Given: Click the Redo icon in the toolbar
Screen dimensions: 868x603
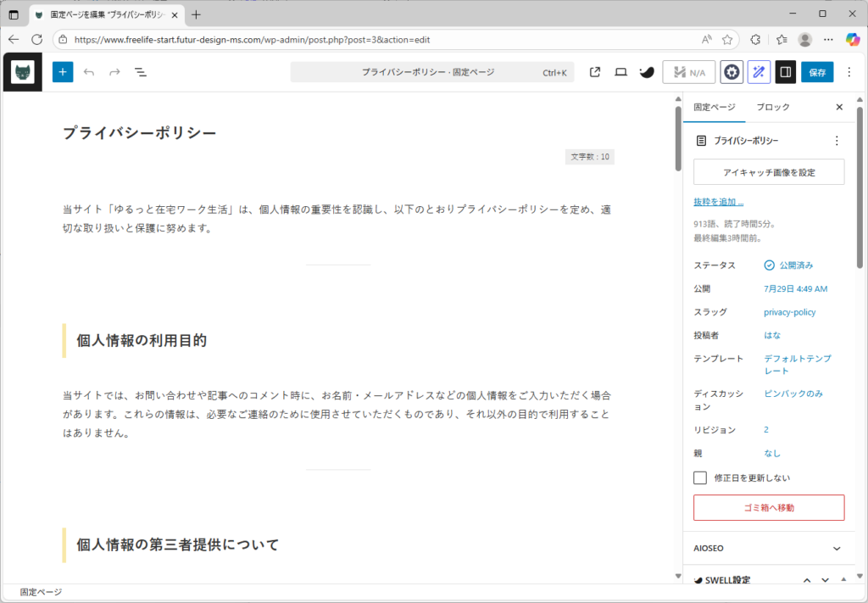Looking at the screenshot, I should coord(114,72).
